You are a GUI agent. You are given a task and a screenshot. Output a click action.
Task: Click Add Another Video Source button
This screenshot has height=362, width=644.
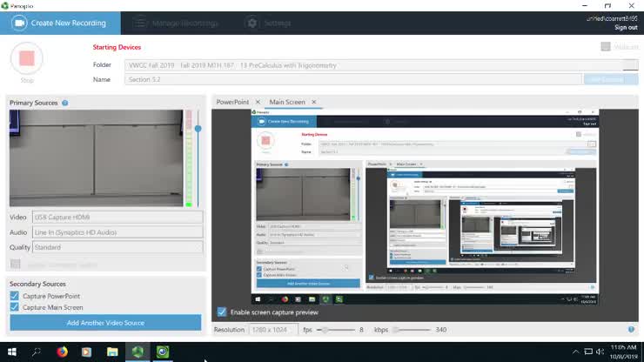point(105,323)
